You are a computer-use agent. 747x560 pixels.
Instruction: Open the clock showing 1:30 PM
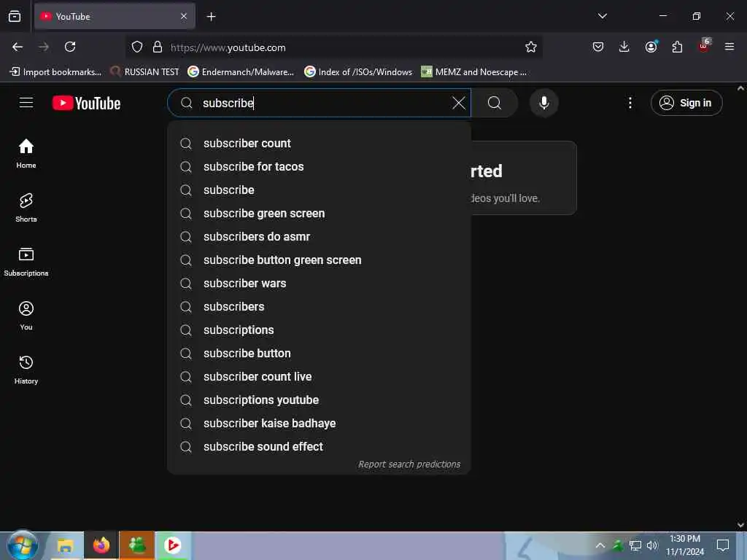pyautogui.click(x=684, y=545)
